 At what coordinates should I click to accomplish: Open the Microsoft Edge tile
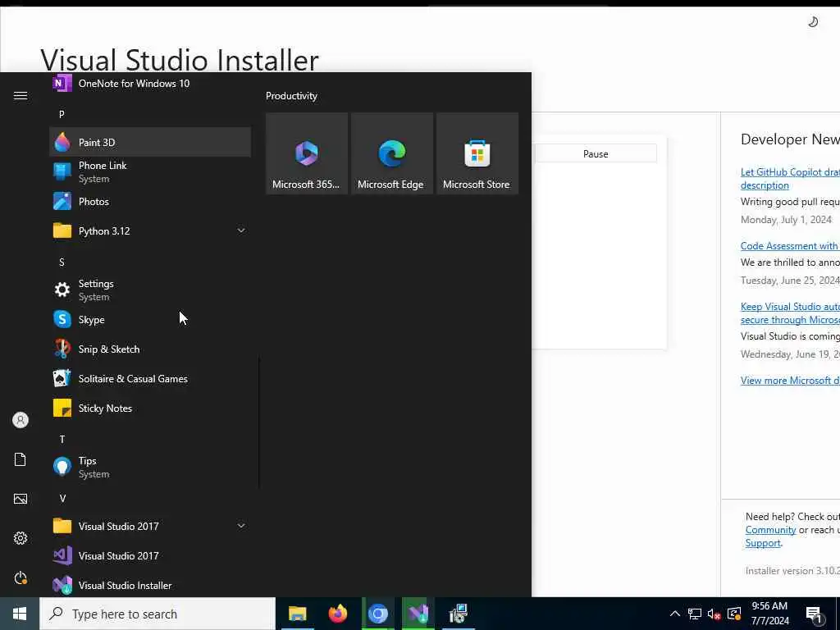(391, 153)
